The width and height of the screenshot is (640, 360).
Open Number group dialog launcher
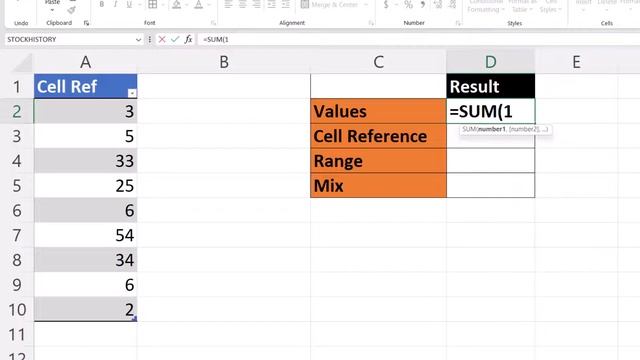point(458,23)
